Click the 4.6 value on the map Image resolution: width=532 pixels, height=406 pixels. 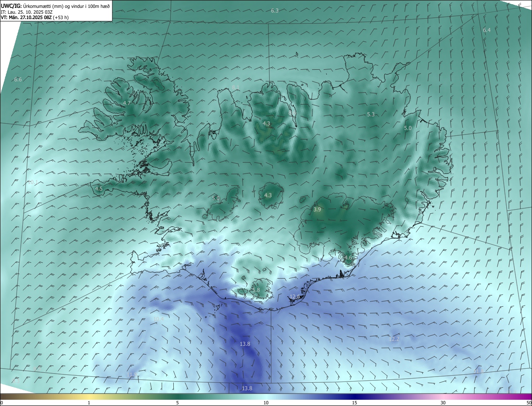click(348, 257)
